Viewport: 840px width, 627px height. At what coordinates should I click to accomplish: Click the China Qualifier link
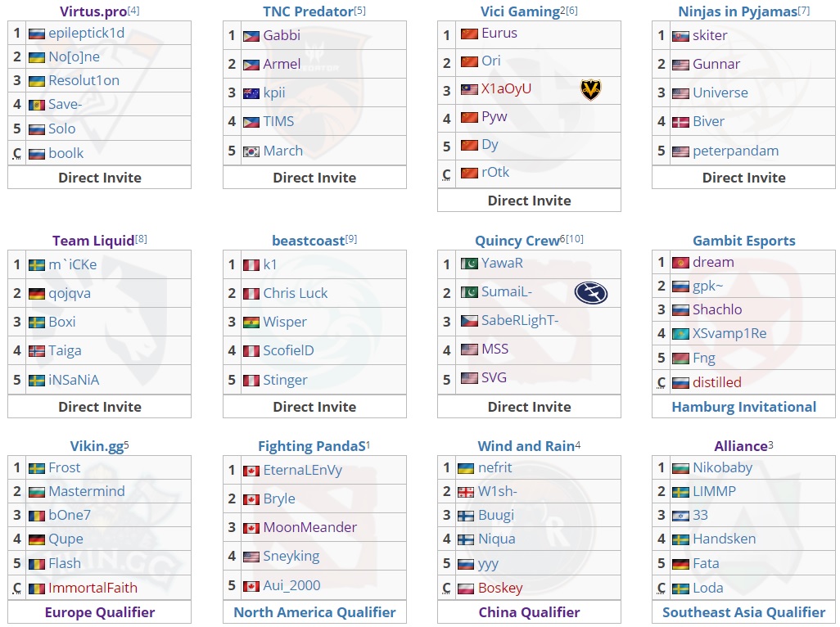coord(529,611)
